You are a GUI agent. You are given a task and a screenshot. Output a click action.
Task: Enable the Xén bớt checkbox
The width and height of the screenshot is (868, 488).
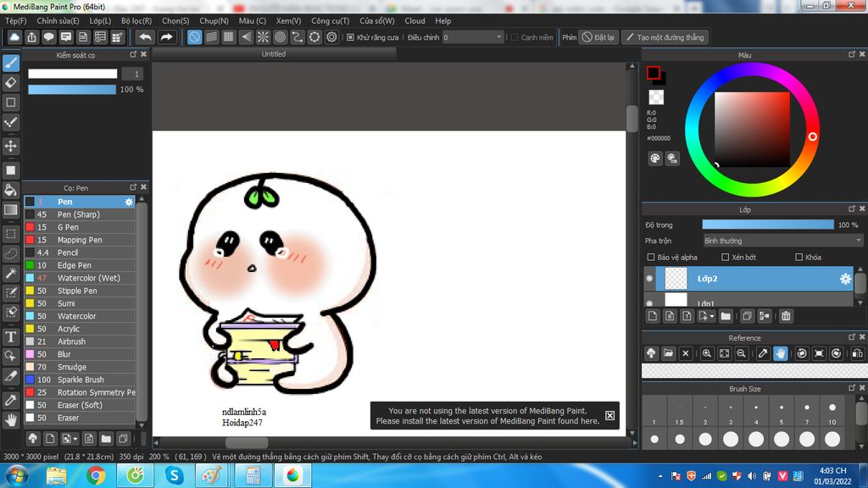(726, 258)
